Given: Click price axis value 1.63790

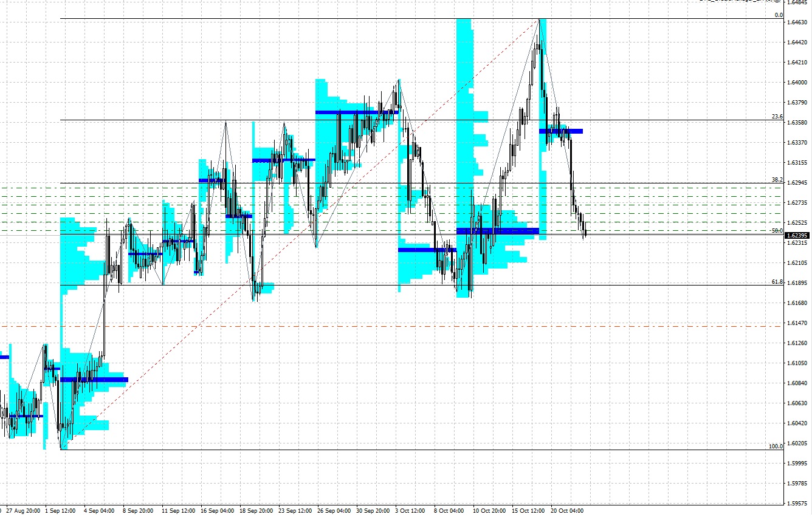Looking at the screenshot, I should (x=797, y=103).
